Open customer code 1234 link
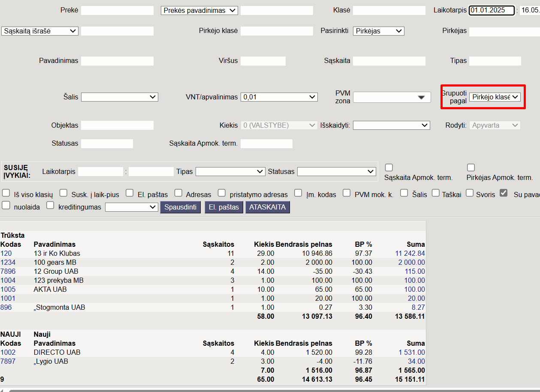 [8, 262]
